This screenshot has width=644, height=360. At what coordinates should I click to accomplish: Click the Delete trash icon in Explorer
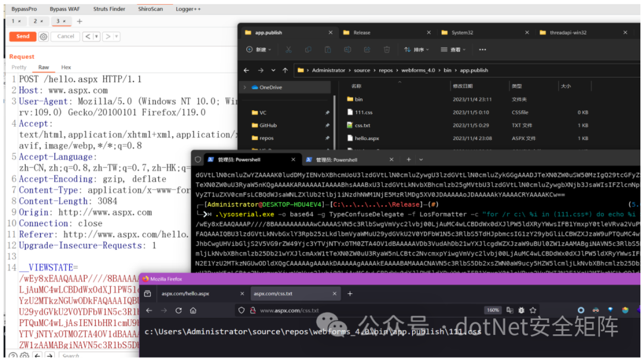[387, 49]
